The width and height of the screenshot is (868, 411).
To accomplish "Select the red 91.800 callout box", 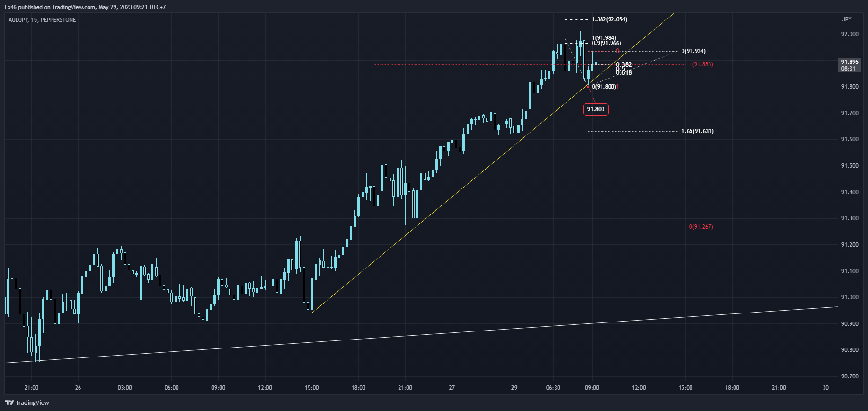I will tap(596, 109).
